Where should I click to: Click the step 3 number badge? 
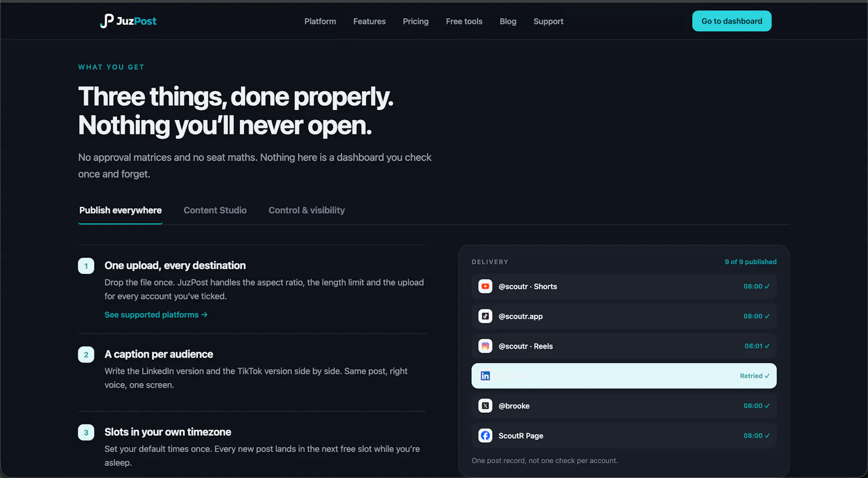tap(86, 432)
